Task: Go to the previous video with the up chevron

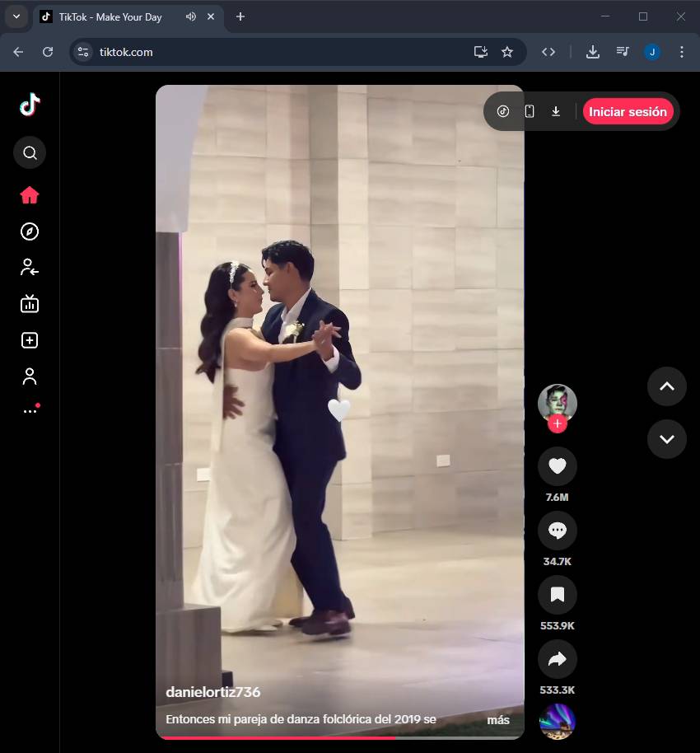Action: click(x=667, y=386)
